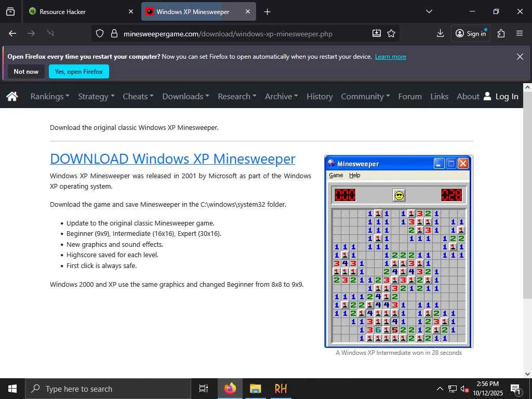532x399 pixels.
Task: Click the Not now button
Action: [x=26, y=72]
